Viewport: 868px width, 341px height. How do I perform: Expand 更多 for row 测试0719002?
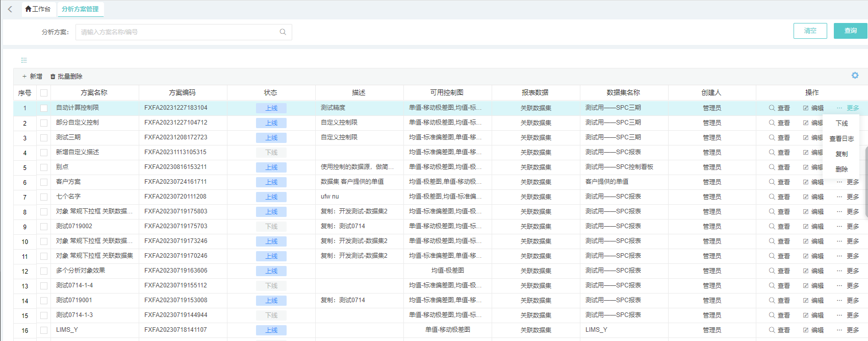[x=848, y=227]
